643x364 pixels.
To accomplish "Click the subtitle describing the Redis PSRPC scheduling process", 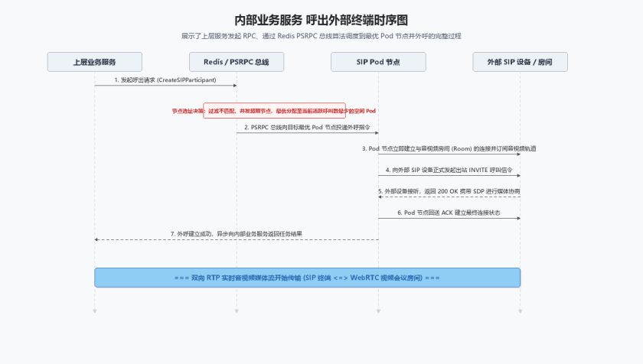I will [x=321, y=36].
